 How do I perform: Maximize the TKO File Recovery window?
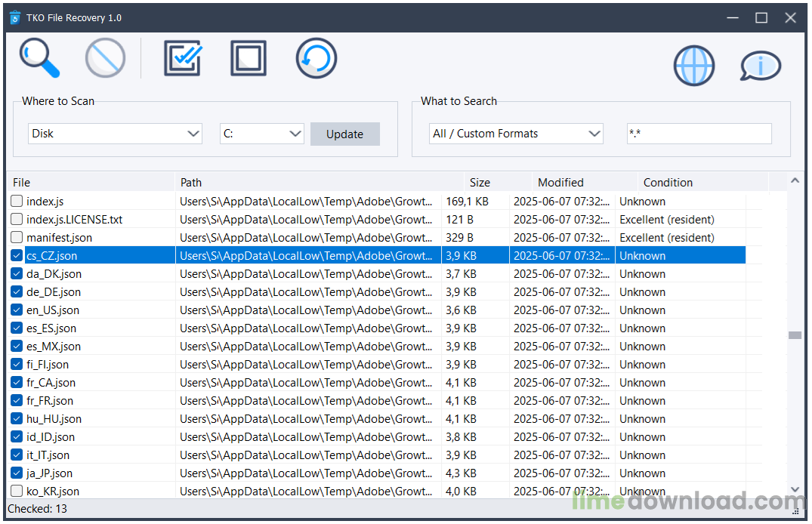pos(761,17)
